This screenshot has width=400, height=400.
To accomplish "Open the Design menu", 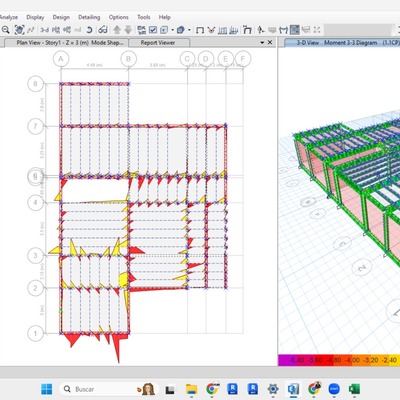I will [61, 17].
